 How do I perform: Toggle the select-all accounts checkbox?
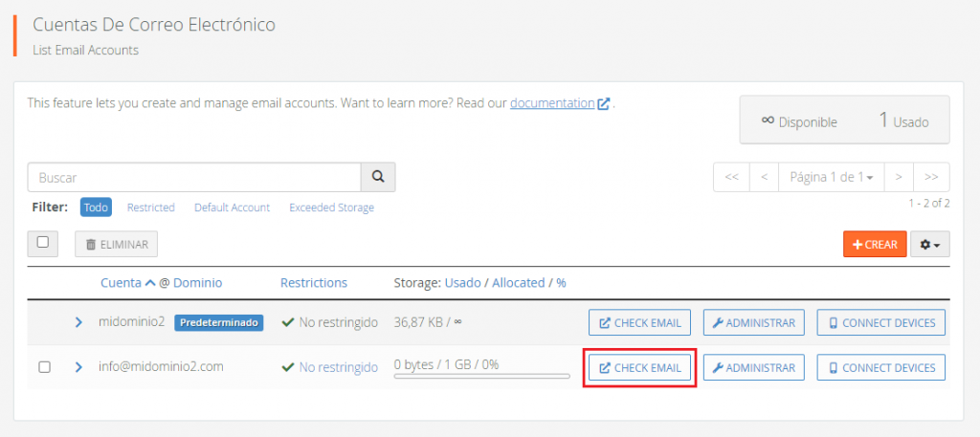click(43, 243)
